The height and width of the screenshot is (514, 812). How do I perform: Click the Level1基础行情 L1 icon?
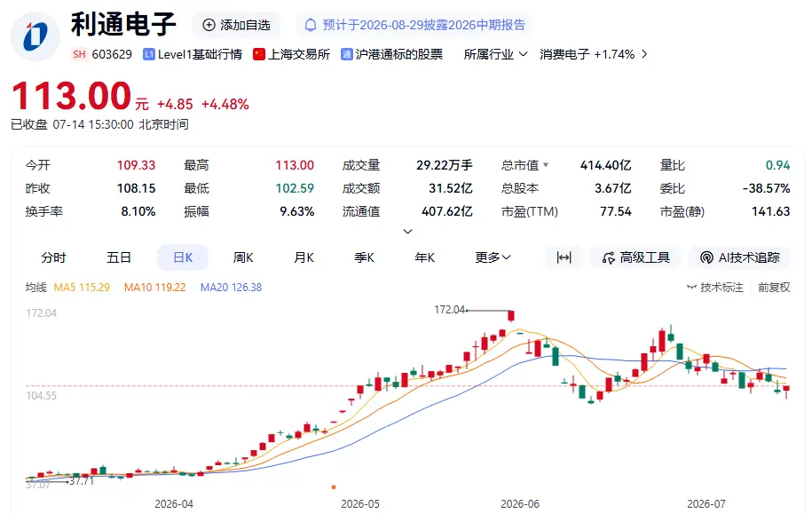tap(148, 54)
